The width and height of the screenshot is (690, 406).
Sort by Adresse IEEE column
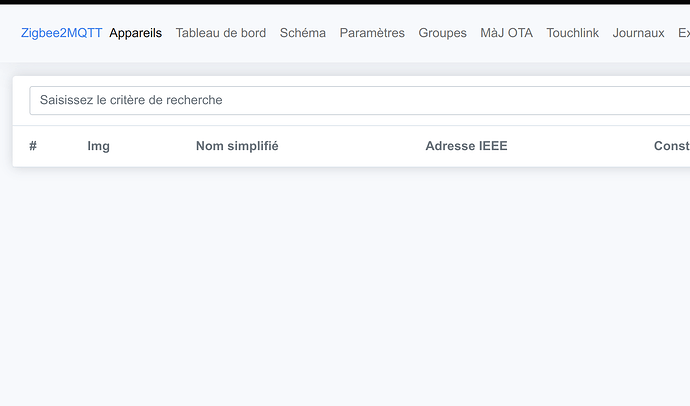[466, 146]
